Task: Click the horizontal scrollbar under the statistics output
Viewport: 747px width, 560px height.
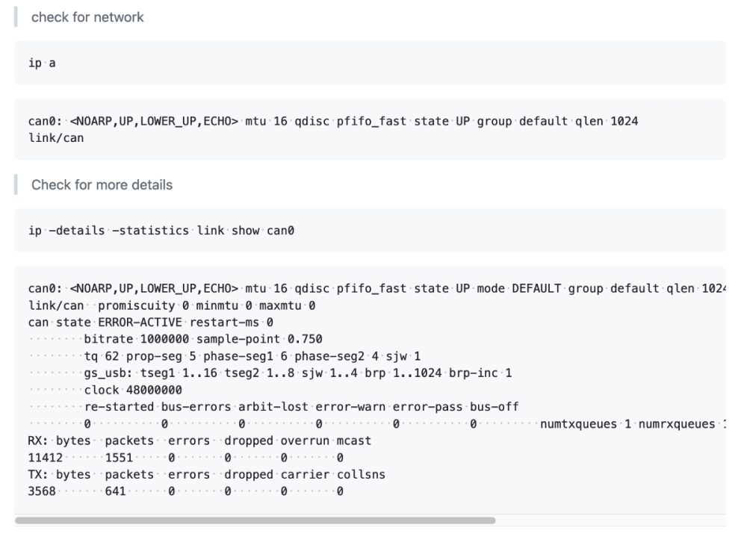Action: 255,520
